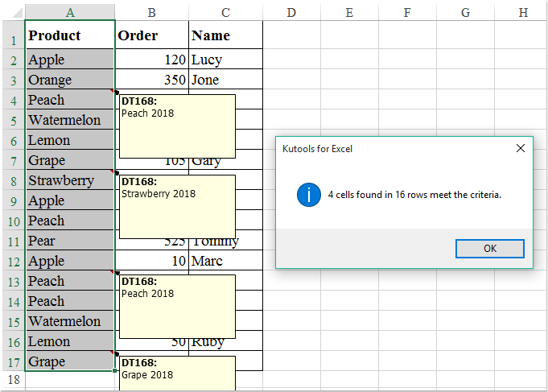This screenshot has height=392, width=548.
Task: Click the blue information icon in dialog
Action: [309, 195]
